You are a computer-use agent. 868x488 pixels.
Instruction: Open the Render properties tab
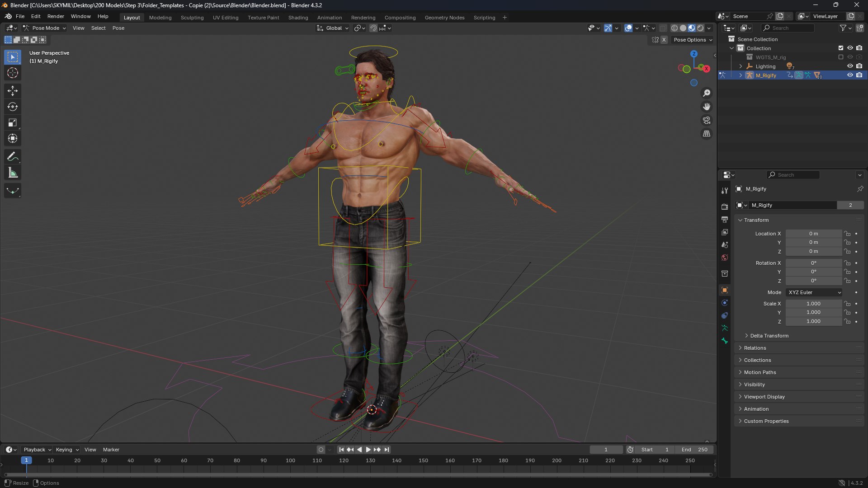(725, 206)
